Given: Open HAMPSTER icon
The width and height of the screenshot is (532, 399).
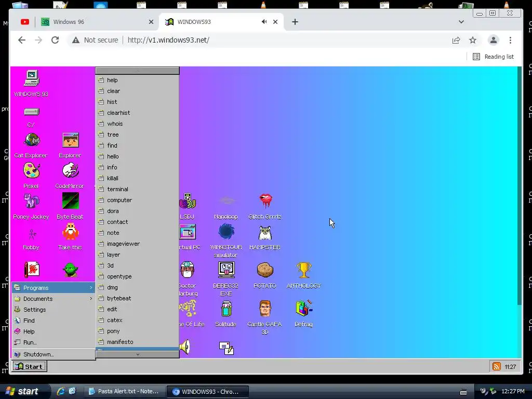Looking at the screenshot, I should tap(265, 233).
